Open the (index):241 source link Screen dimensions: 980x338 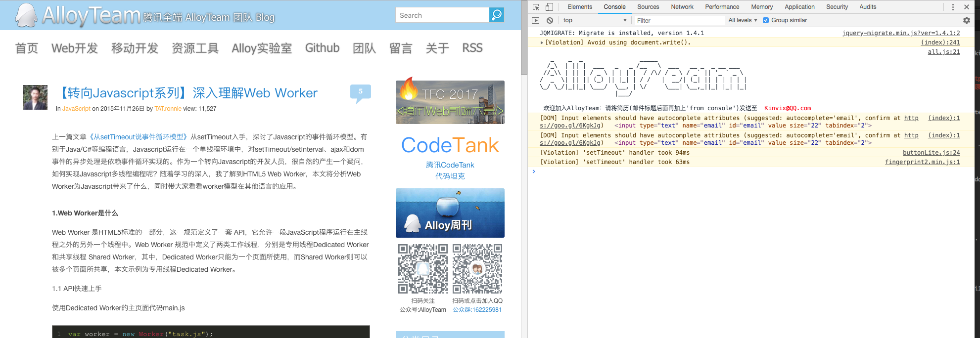coord(940,42)
